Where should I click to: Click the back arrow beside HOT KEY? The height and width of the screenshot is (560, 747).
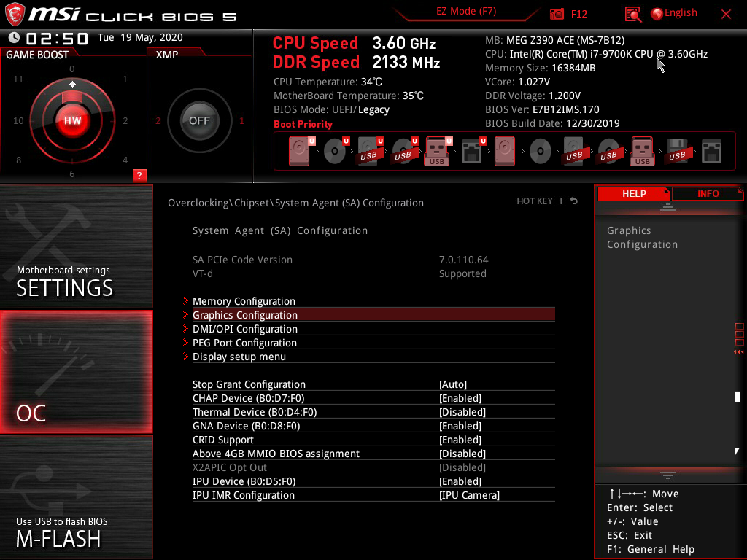click(574, 201)
